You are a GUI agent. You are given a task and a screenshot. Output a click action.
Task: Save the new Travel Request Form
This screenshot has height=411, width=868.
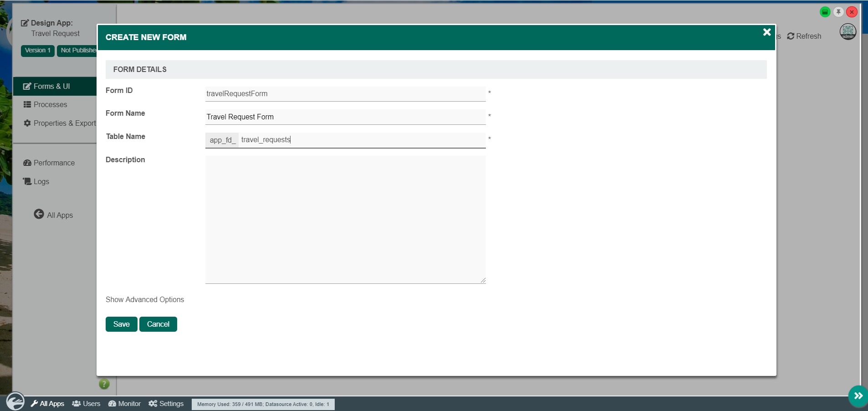pos(121,324)
